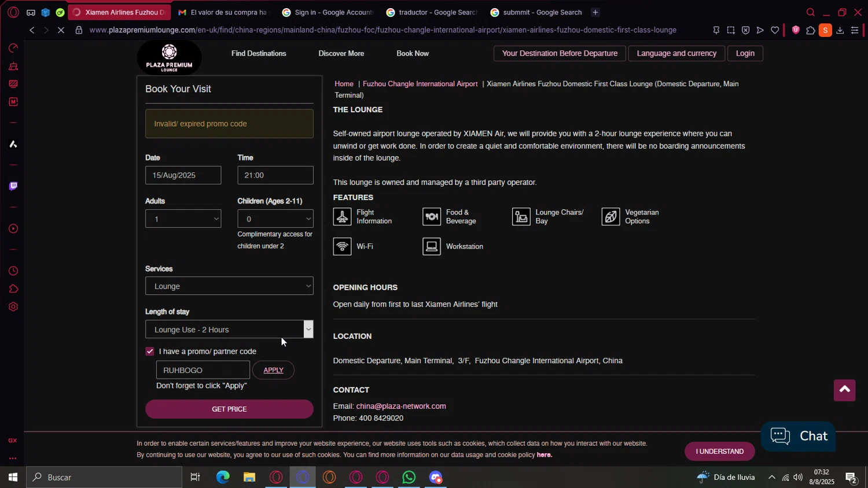Go back with the browser back arrow
868x488 pixels.
[x=32, y=30]
